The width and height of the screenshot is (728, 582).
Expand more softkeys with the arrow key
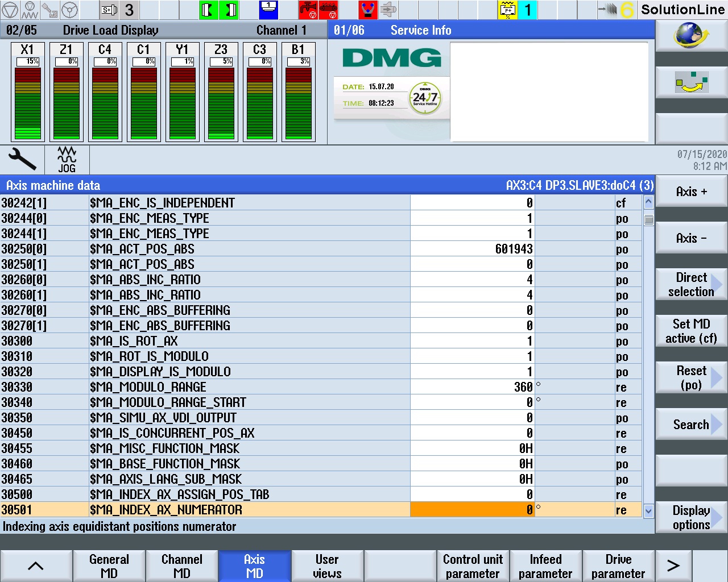coord(673,565)
